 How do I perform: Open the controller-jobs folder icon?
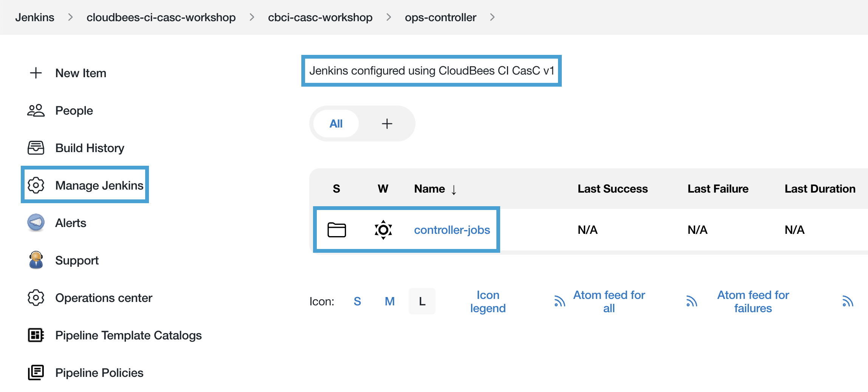[x=336, y=230]
